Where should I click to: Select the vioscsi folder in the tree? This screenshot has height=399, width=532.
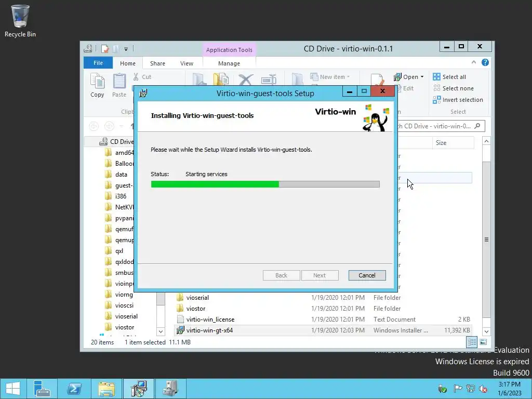(x=119, y=305)
